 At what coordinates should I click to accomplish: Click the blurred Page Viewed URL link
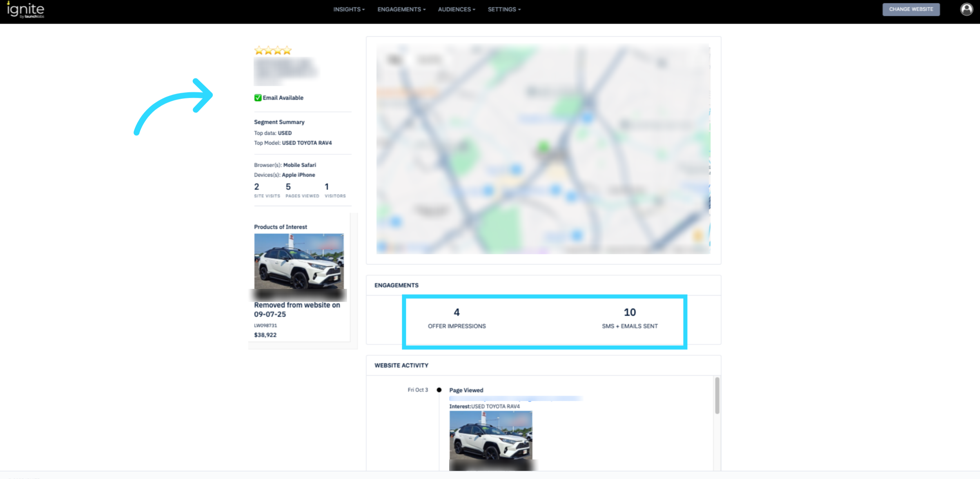515,398
